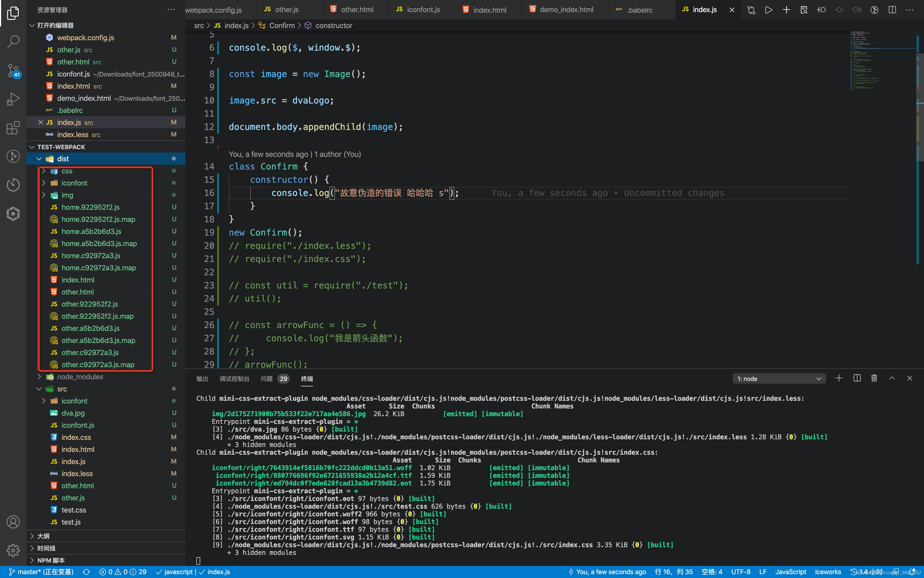Open Explorer More Actions ellipsis
Screen dimensions: 924x578
point(171,10)
